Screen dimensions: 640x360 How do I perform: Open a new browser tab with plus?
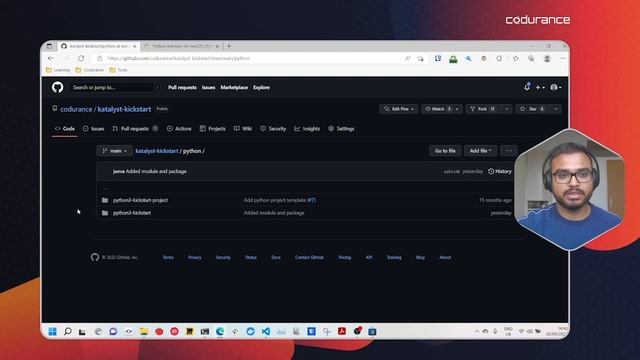pos(229,46)
